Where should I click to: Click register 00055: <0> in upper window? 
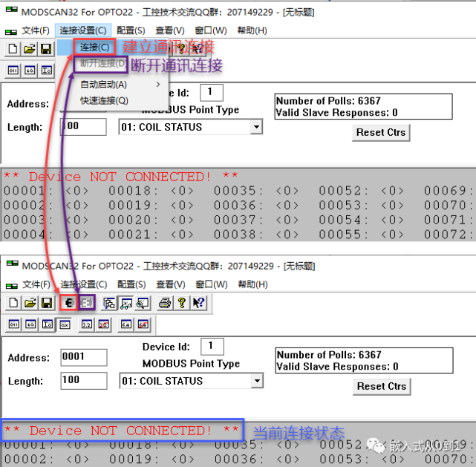coord(361,235)
